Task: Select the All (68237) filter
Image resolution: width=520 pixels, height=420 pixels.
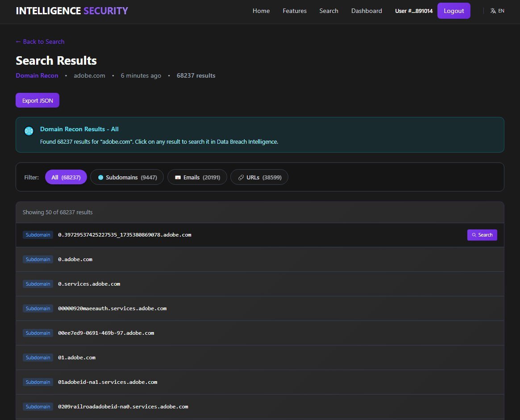Action: coord(66,177)
